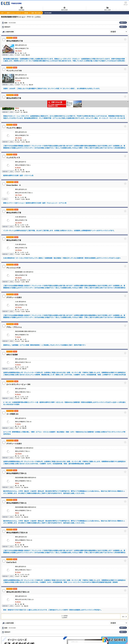129x644 pixels.
Task: Open 東村山市美住町2丁目 listing photo thumbnail
Action: tap(8, 49)
